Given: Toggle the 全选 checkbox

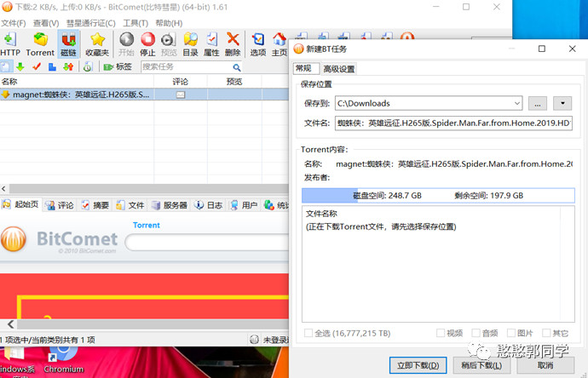Looking at the screenshot, I should click(308, 333).
